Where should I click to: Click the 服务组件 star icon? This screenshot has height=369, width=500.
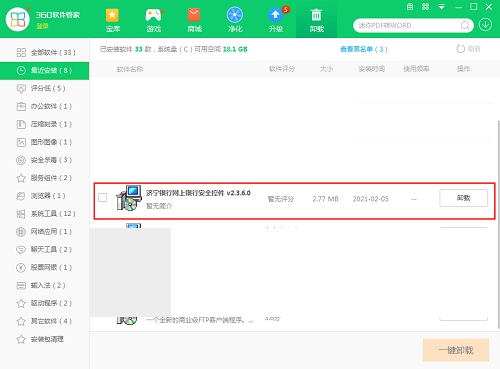coord(21,178)
